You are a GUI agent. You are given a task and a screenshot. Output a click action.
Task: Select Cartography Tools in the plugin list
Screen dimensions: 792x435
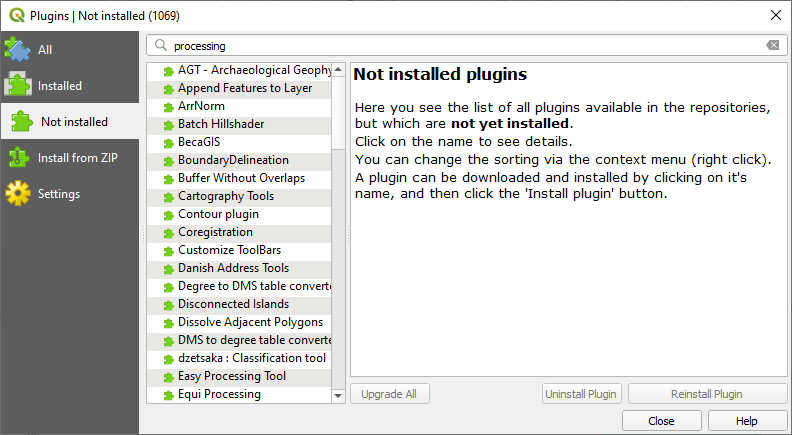[x=226, y=196]
